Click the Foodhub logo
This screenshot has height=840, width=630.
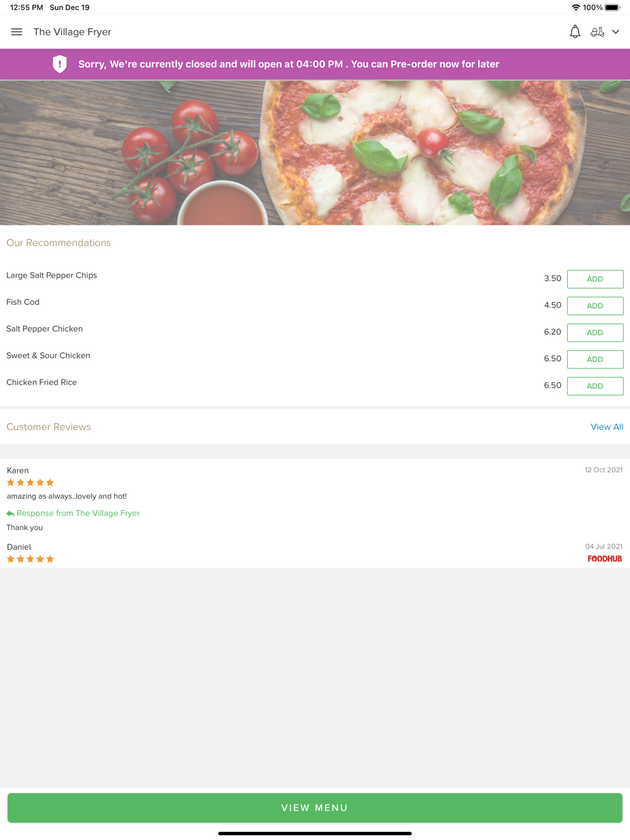pos(605,559)
